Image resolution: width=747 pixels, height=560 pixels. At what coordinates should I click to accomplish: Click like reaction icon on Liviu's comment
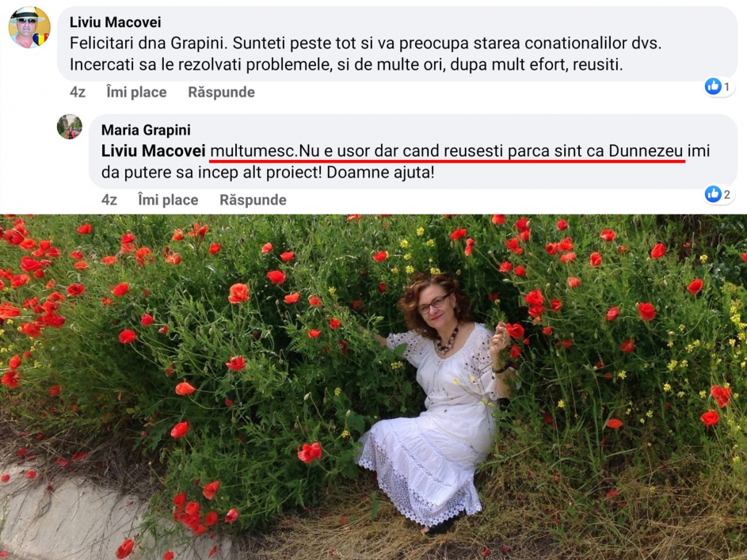pos(713,86)
